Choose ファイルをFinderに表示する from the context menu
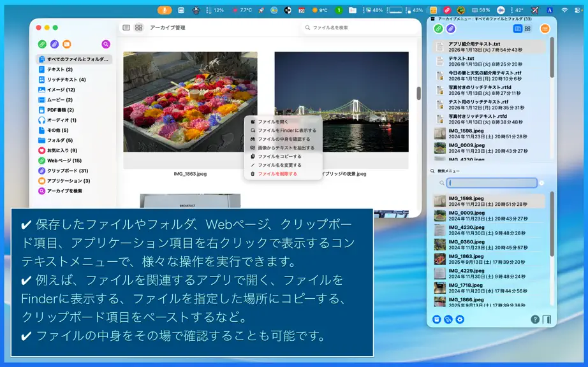 [283, 131]
